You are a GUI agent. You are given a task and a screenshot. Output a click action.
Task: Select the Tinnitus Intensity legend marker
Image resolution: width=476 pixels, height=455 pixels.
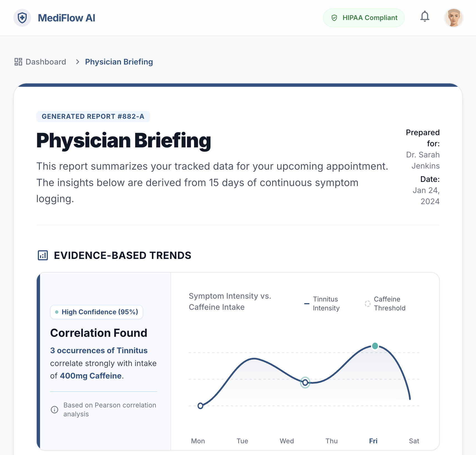pos(306,303)
